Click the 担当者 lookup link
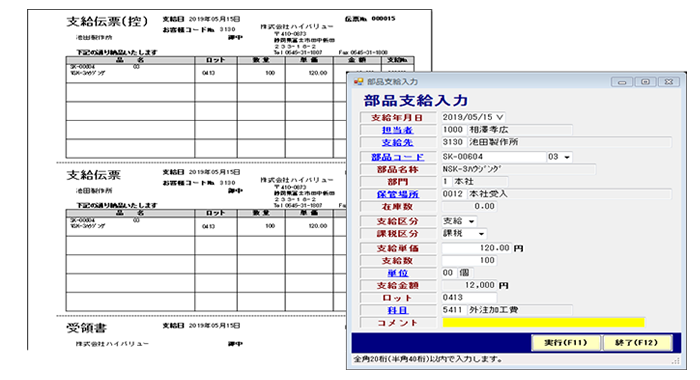The height and width of the screenshot is (380, 700). pos(397,130)
